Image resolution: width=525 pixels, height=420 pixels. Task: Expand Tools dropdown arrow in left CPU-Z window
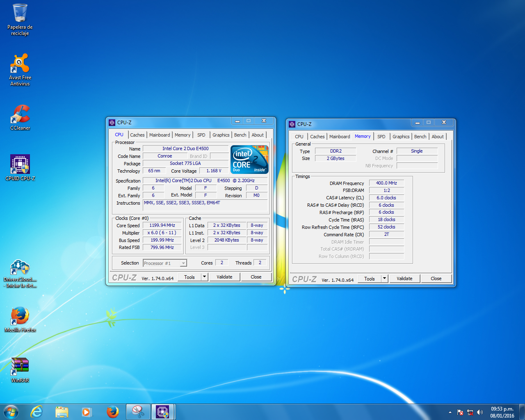205,277
